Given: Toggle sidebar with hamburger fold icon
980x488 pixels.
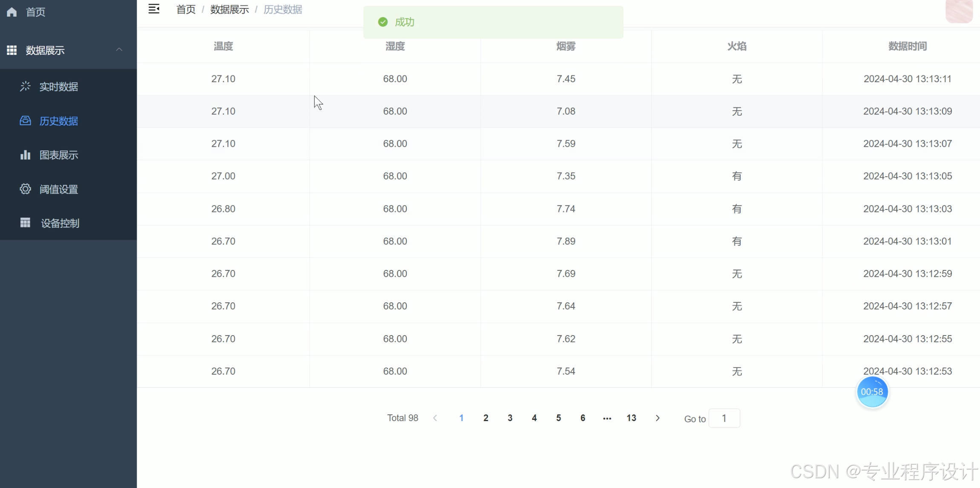Looking at the screenshot, I should (x=154, y=9).
